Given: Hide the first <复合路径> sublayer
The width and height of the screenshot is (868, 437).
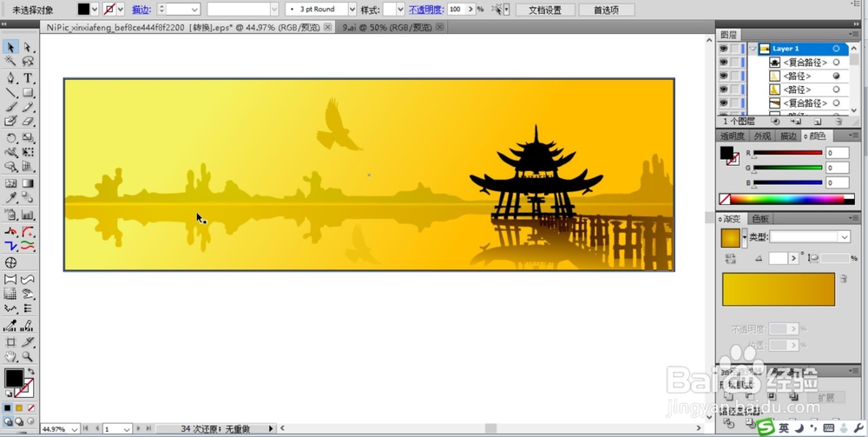Looking at the screenshot, I should pos(724,63).
